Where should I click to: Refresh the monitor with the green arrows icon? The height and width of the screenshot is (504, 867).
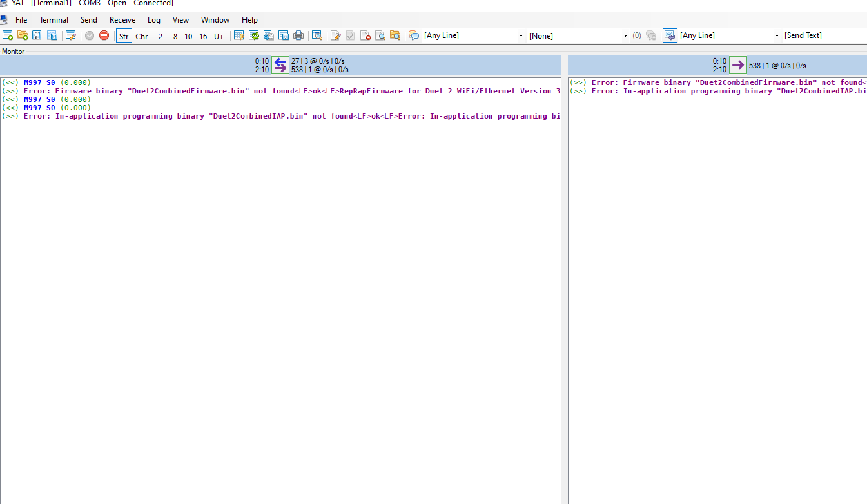pyautogui.click(x=254, y=35)
